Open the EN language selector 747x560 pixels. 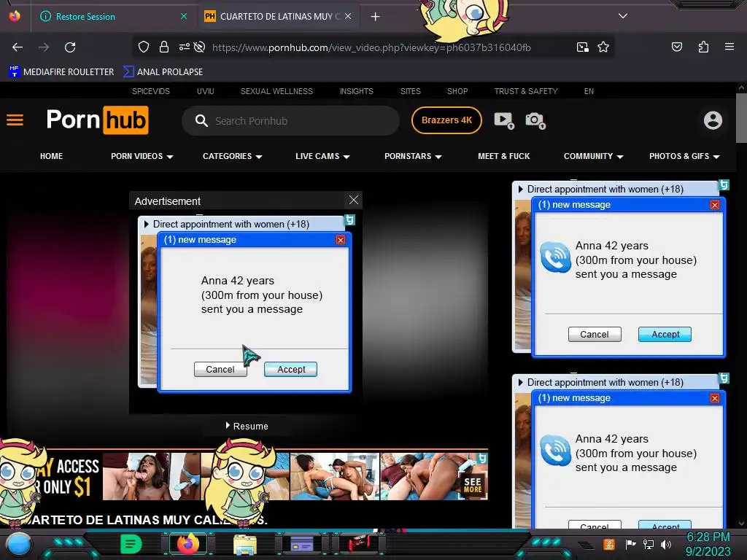click(589, 91)
